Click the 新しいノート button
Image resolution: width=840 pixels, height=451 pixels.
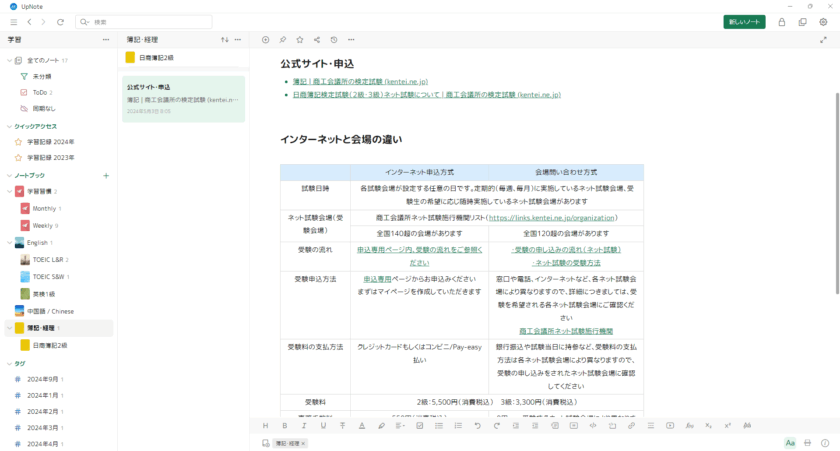pyautogui.click(x=744, y=22)
